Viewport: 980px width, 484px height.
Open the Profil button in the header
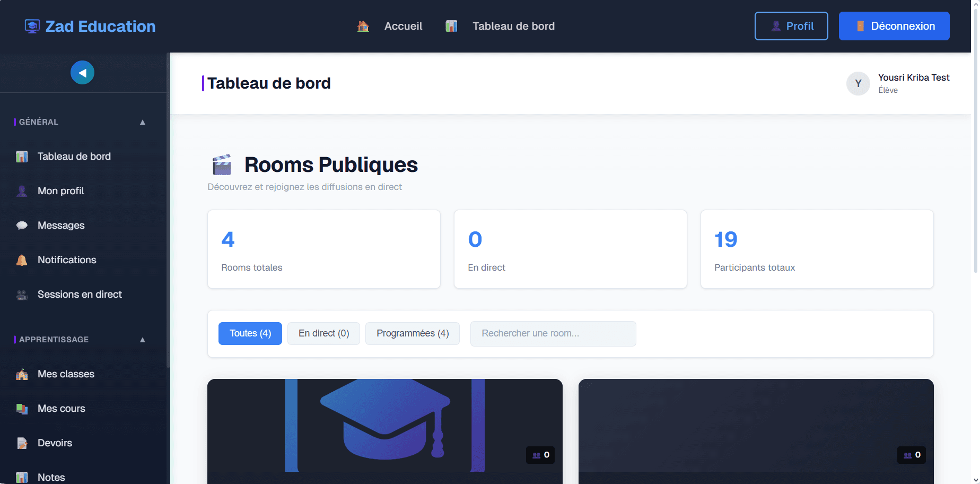pos(791,26)
